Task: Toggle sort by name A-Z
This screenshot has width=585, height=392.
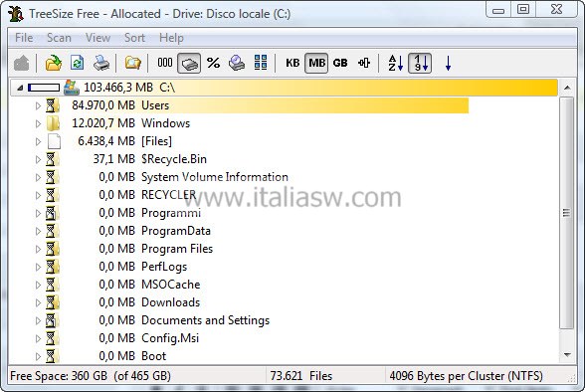Action: pyautogui.click(x=396, y=63)
